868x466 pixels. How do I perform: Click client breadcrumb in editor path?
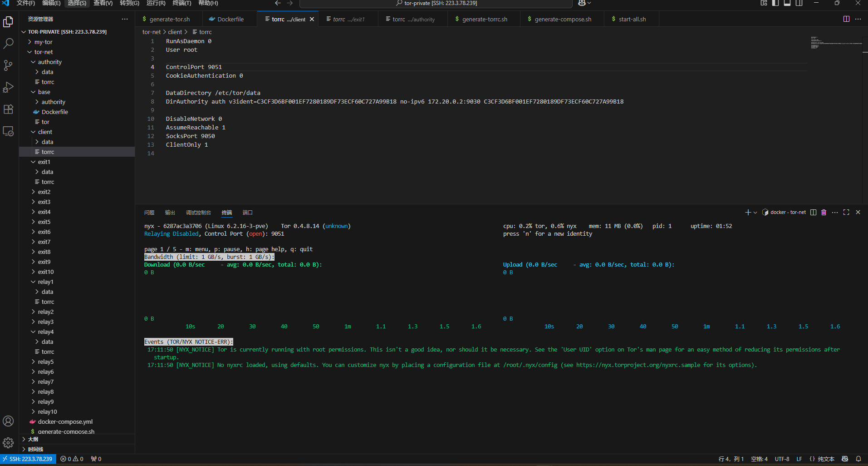click(x=175, y=32)
